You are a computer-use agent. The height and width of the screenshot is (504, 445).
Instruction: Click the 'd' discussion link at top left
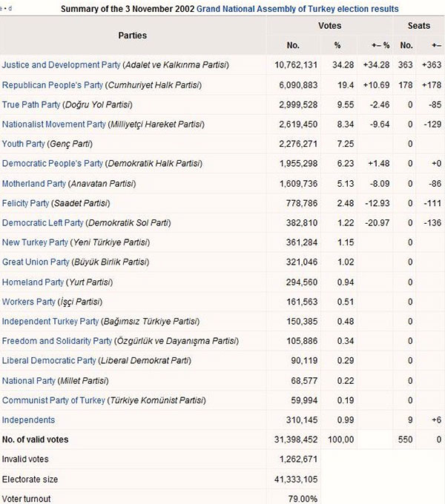[x=10, y=9]
